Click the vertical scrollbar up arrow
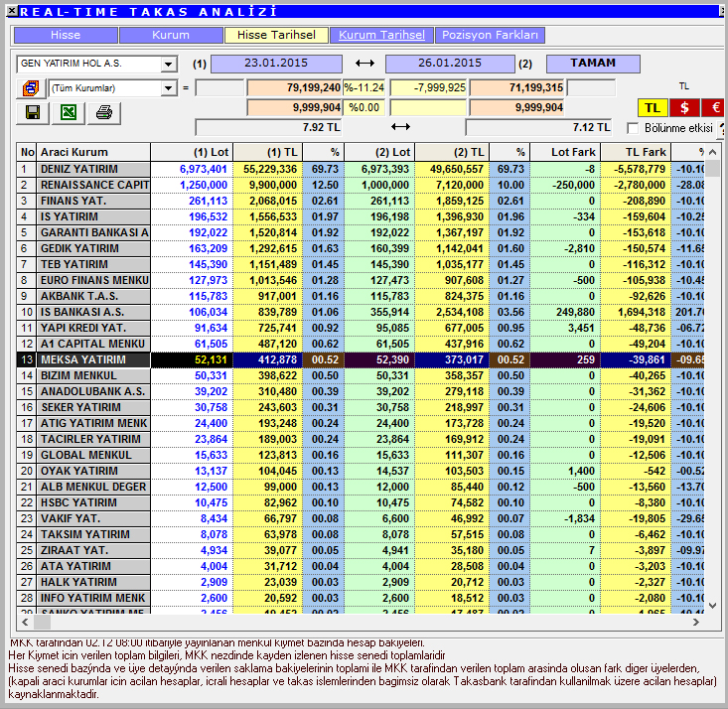 click(713, 152)
